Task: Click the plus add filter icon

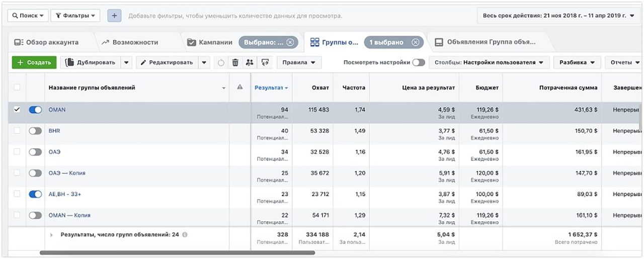Action: [114, 16]
